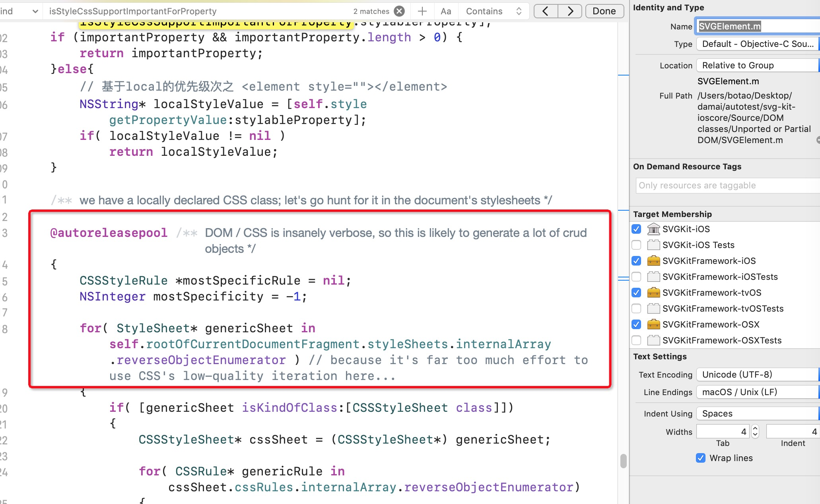The width and height of the screenshot is (820, 504).
Task: Click the SVGKitFramework-tvOSTests bundle icon
Action: (x=653, y=308)
